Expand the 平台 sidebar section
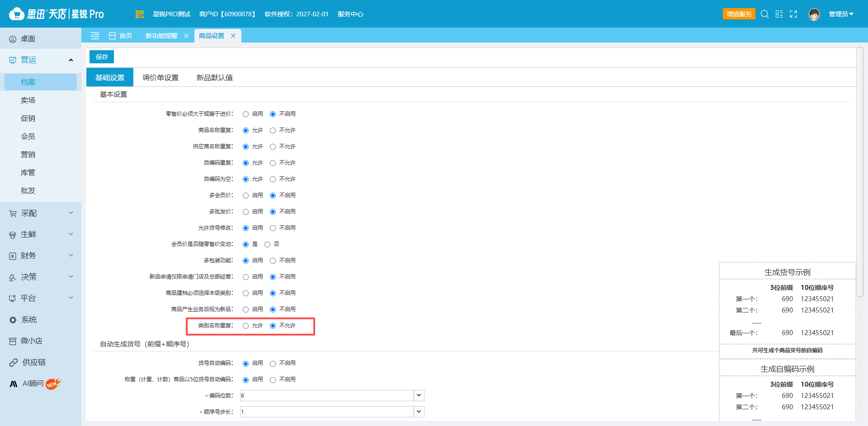Image resolution: width=868 pixels, height=426 pixels. (x=71, y=298)
